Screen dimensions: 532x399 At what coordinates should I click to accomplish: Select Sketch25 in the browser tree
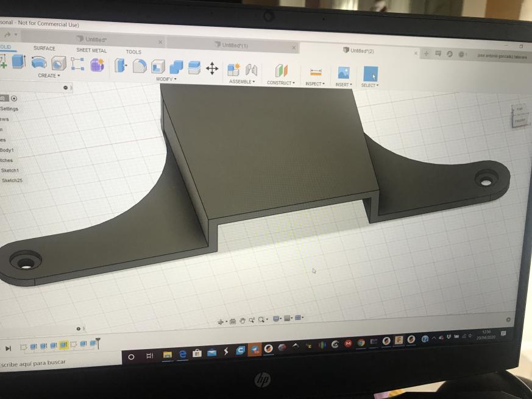pyautogui.click(x=12, y=180)
